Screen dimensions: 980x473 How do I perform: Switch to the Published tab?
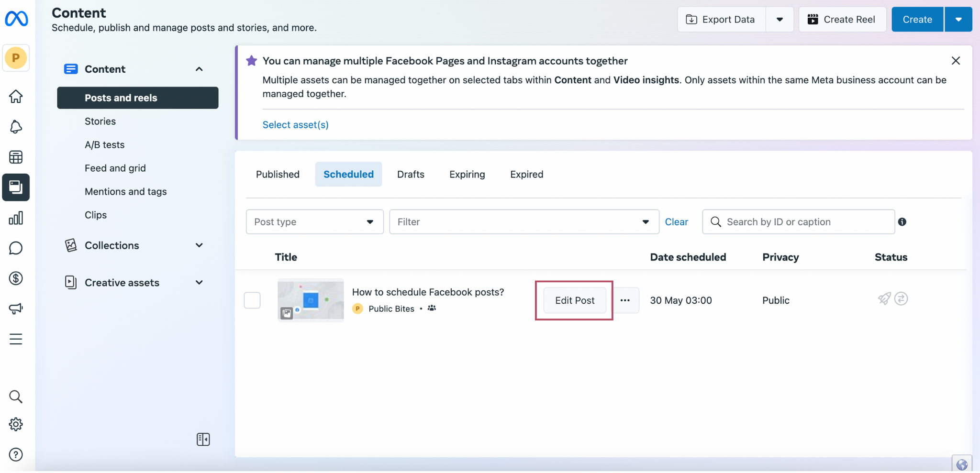[x=278, y=175]
